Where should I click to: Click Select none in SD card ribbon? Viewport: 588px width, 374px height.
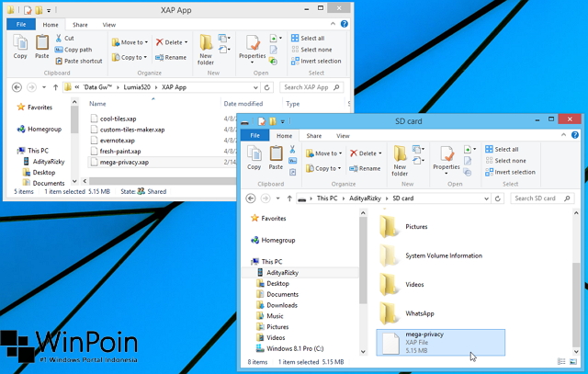505,161
